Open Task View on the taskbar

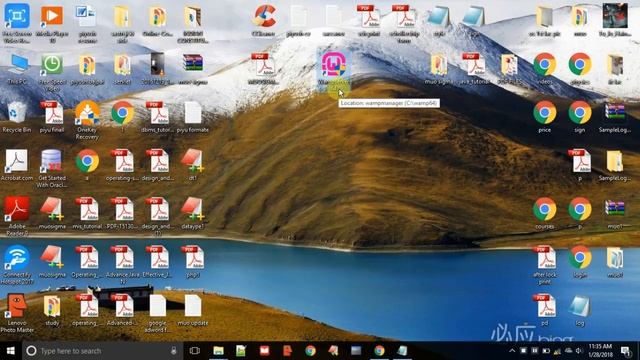coord(195,351)
